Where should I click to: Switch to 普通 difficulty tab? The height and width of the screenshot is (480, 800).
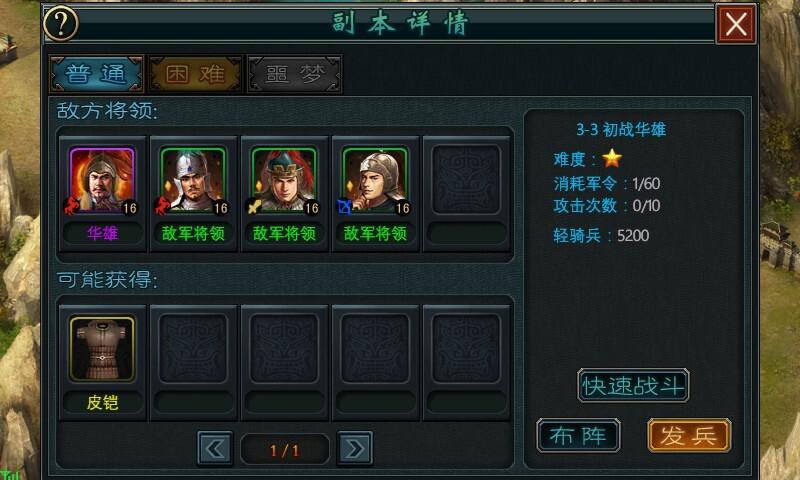click(96, 74)
